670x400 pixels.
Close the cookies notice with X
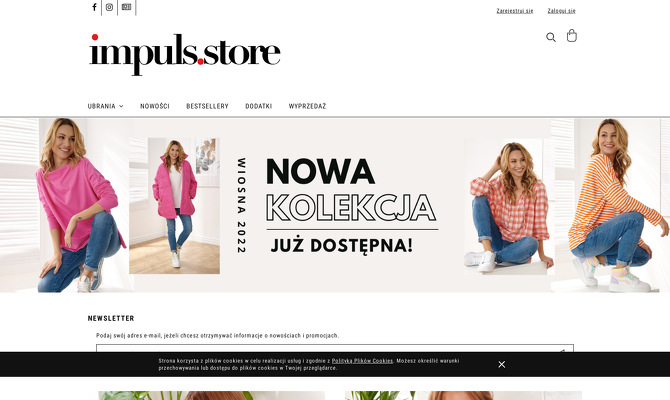502,365
